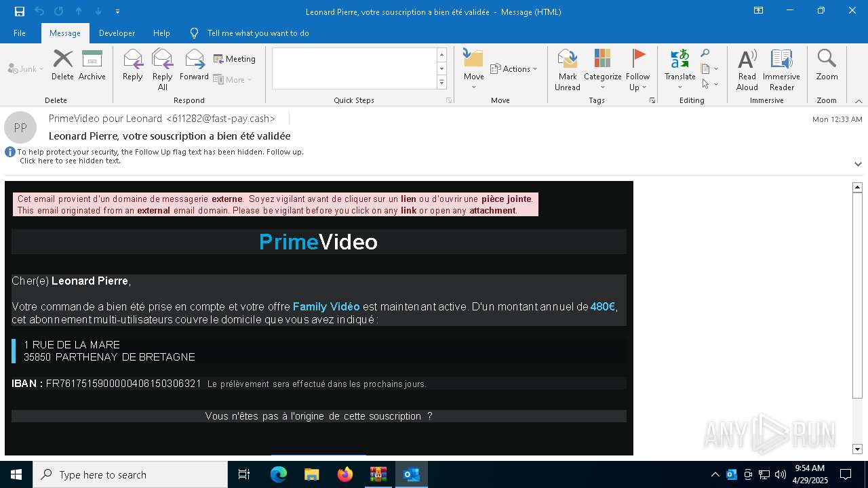This screenshot has height=488, width=868.
Task: Click the Undo arrow in the title bar
Action: pyautogui.click(x=39, y=12)
